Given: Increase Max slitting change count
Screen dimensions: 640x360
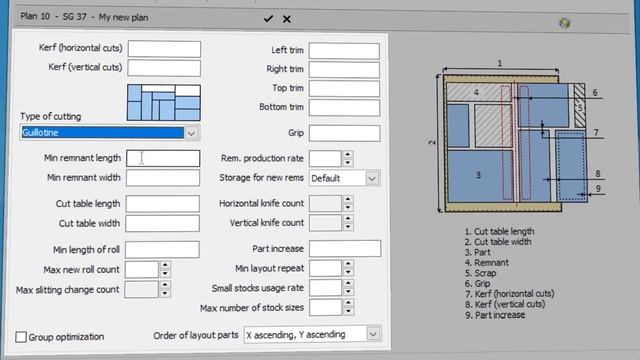Looking at the screenshot, I should (165, 285).
